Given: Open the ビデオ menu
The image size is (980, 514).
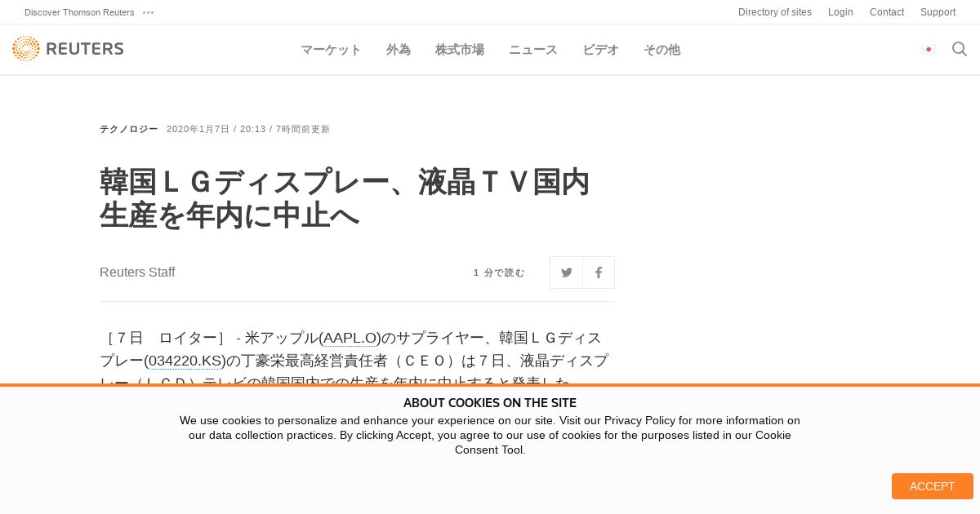Looking at the screenshot, I should click(x=600, y=50).
